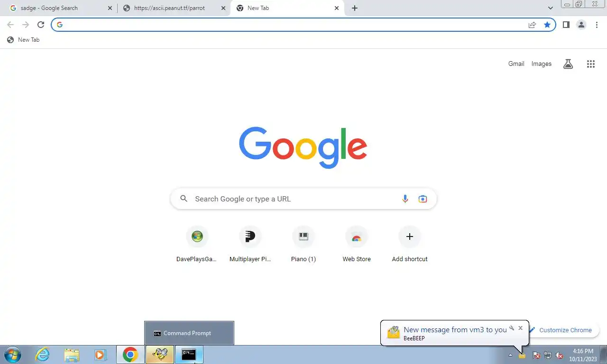
Task: Open the Command Prompt taskbar preview
Action: [189, 333]
